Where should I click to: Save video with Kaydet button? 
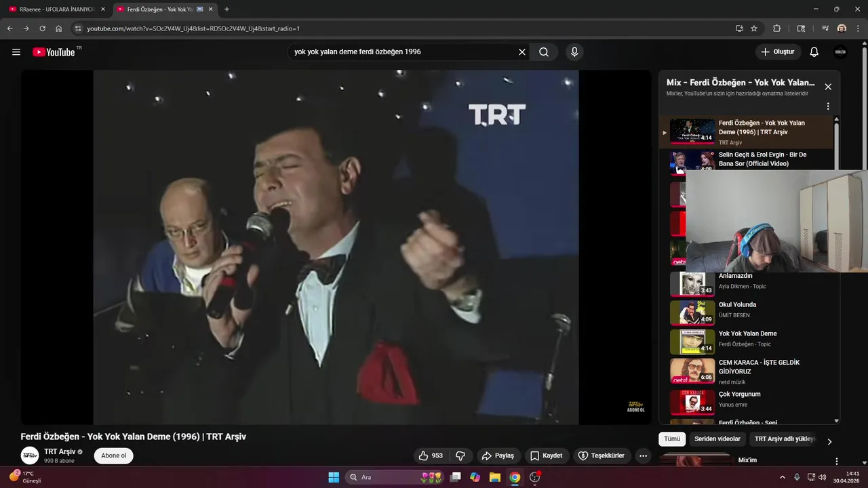point(547,455)
